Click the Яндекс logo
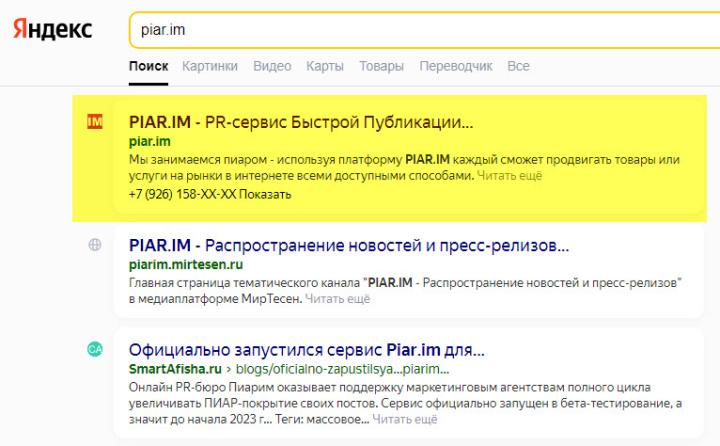 pyautogui.click(x=52, y=29)
